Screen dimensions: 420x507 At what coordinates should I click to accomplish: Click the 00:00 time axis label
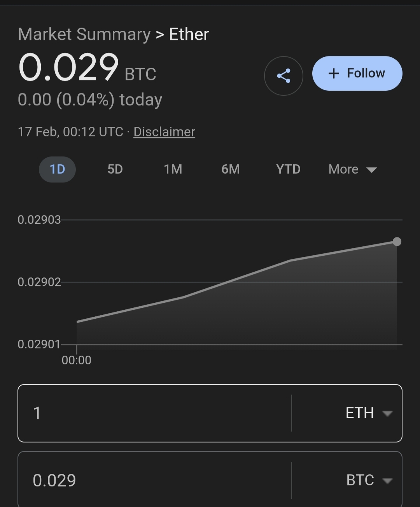click(77, 360)
